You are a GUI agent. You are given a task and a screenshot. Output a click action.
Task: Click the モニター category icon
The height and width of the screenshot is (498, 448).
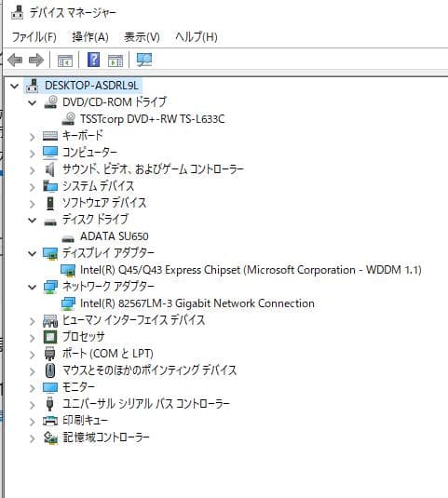50,387
